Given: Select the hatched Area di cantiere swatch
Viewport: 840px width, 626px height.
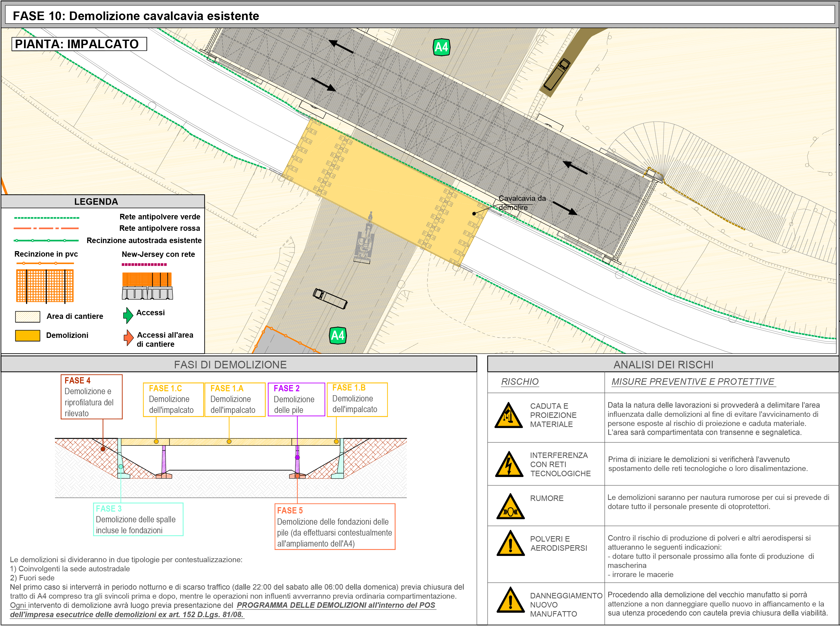Looking at the screenshot, I should click(28, 317).
